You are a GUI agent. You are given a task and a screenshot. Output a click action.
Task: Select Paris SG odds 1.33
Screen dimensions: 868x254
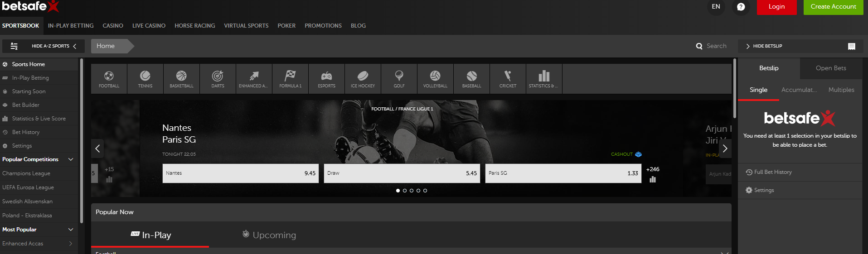click(x=563, y=173)
